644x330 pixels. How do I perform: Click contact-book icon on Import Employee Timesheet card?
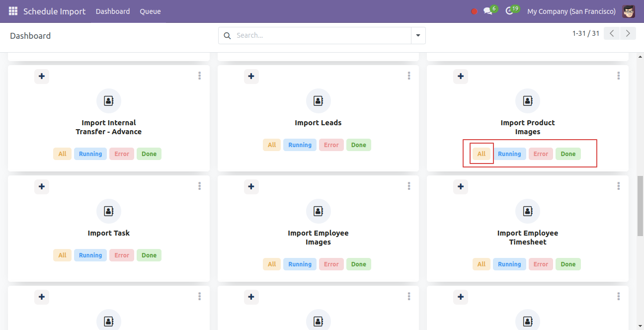[x=528, y=211]
